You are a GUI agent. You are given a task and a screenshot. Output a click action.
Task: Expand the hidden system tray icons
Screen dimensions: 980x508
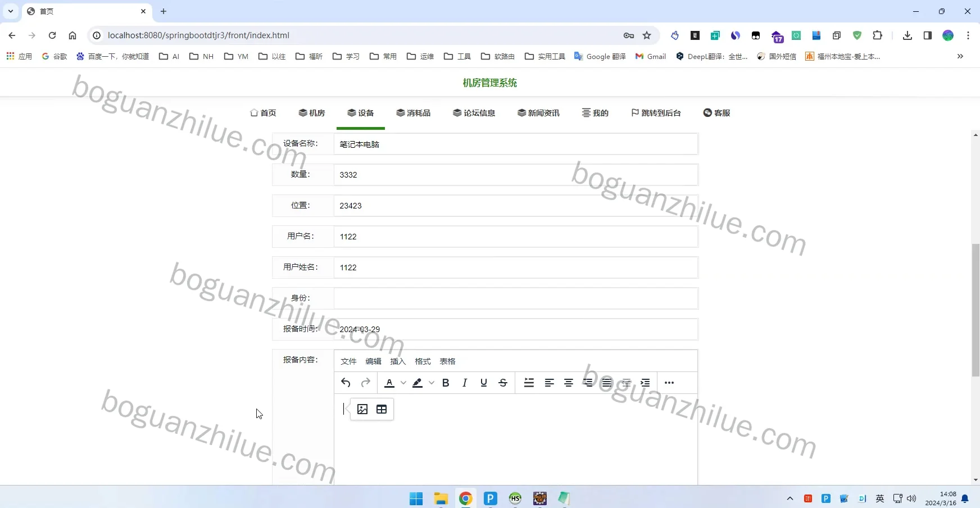[790, 498]
